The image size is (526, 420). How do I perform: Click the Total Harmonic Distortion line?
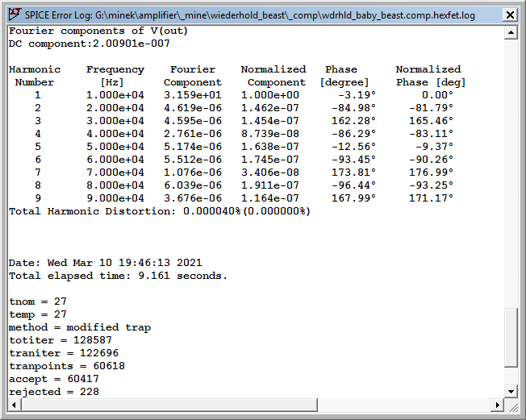point(160,211)
